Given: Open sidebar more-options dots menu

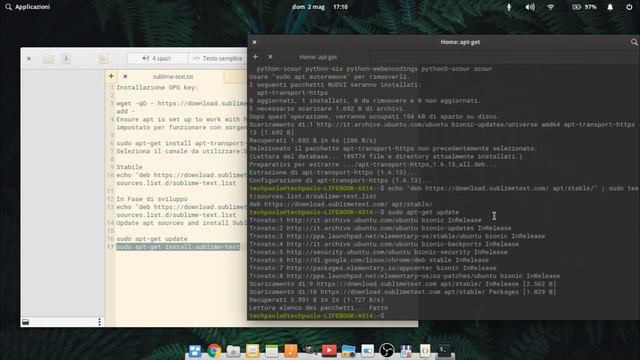Looking at the screenshot, I should pos(99,322).
